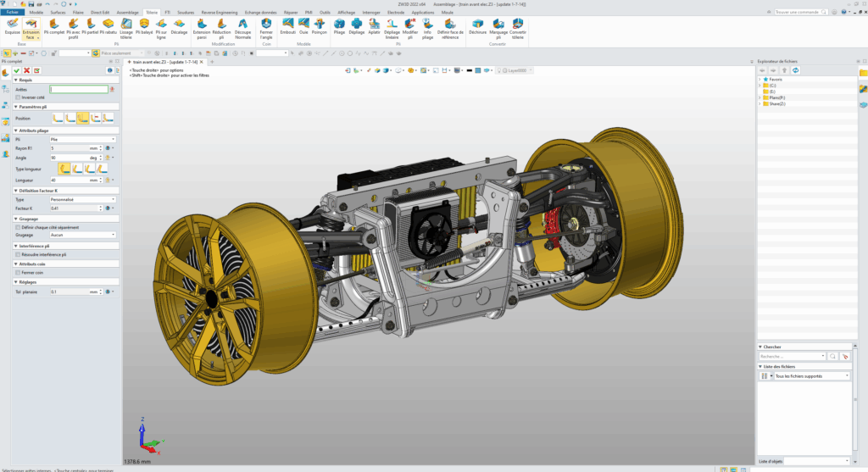The width and height of the screenshot is (868, 472).
Task: Click the Extension paroi tool
Action: click(202, 29)
